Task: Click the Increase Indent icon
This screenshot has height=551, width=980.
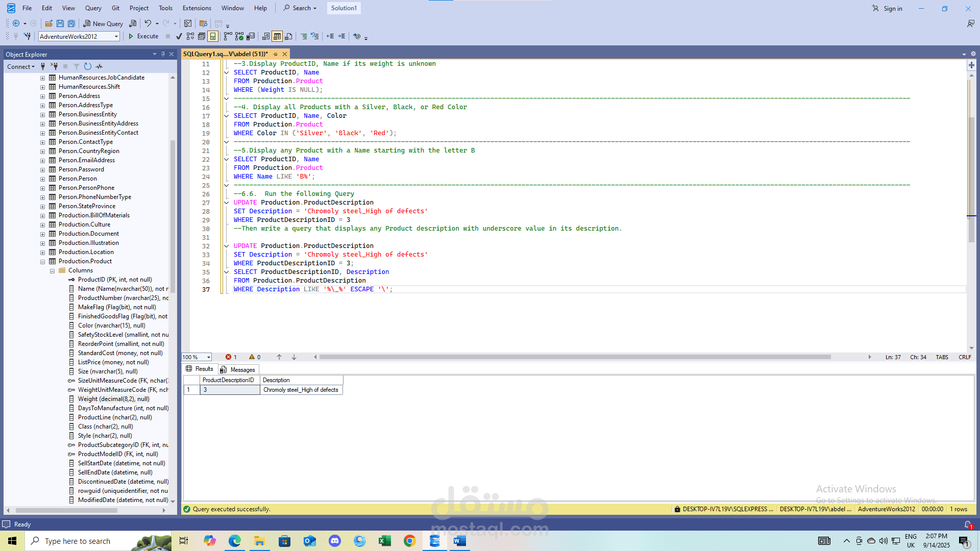Action: pos(341,36)
